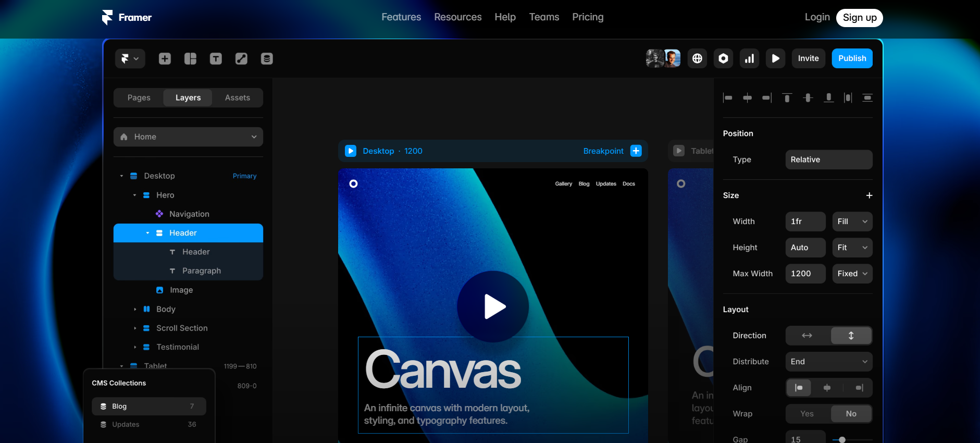The image size is (980, 443).
Task: Collapse the selected Header stack layer
Action: [147, 233]
